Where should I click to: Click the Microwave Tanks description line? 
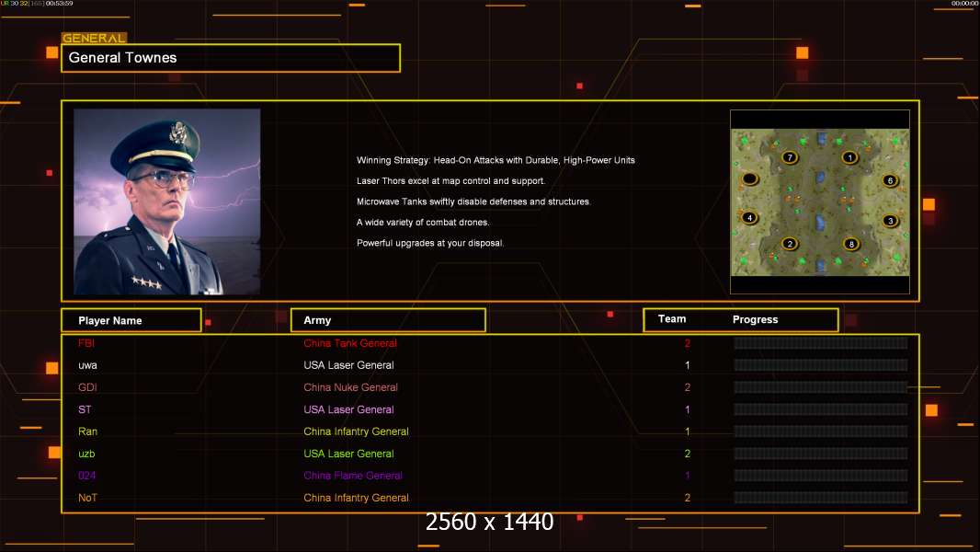473,201
